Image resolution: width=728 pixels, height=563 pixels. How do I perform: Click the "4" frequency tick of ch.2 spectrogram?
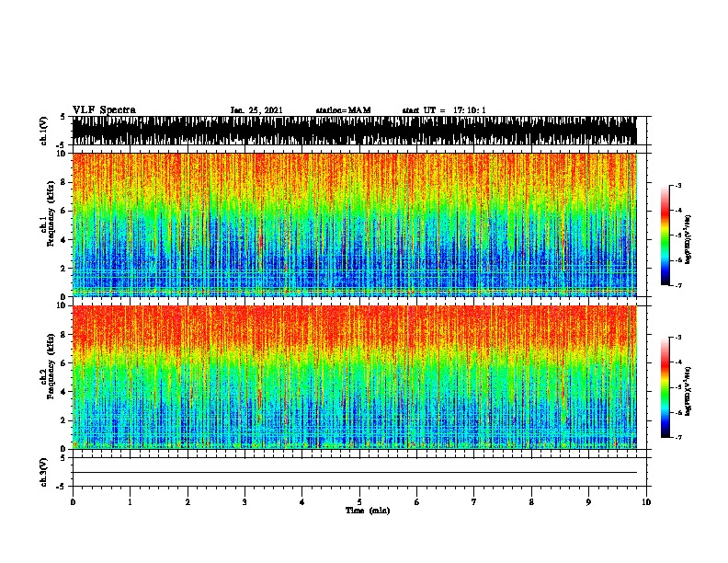pyautogui.click(x=63, y=392)
